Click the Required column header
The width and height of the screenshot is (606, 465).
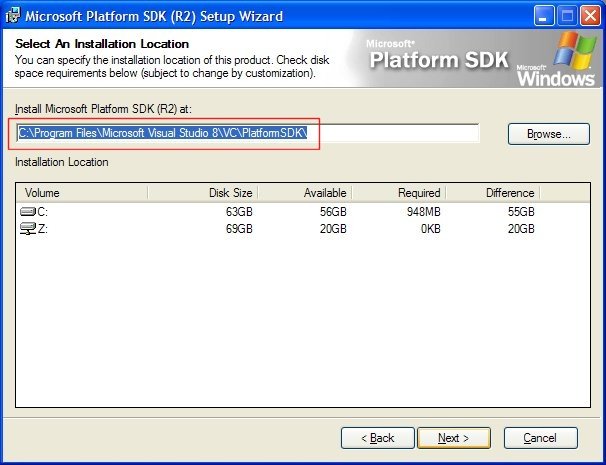(x=397, y=193)
